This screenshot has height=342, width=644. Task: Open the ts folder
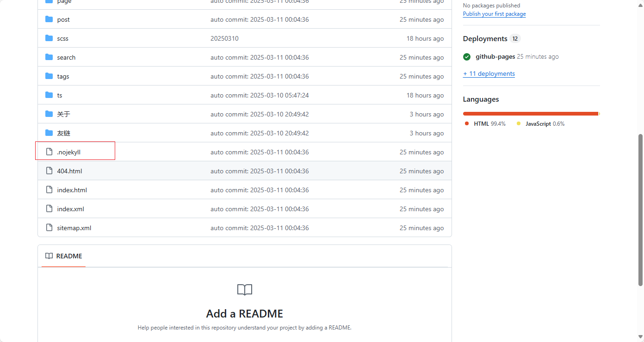60,95
